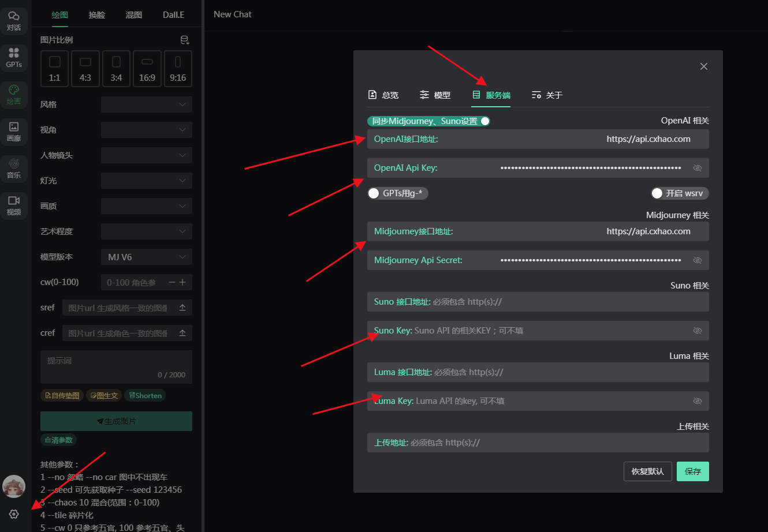Toggle Suno Key visibility eye icon

(x=698, y=331)
